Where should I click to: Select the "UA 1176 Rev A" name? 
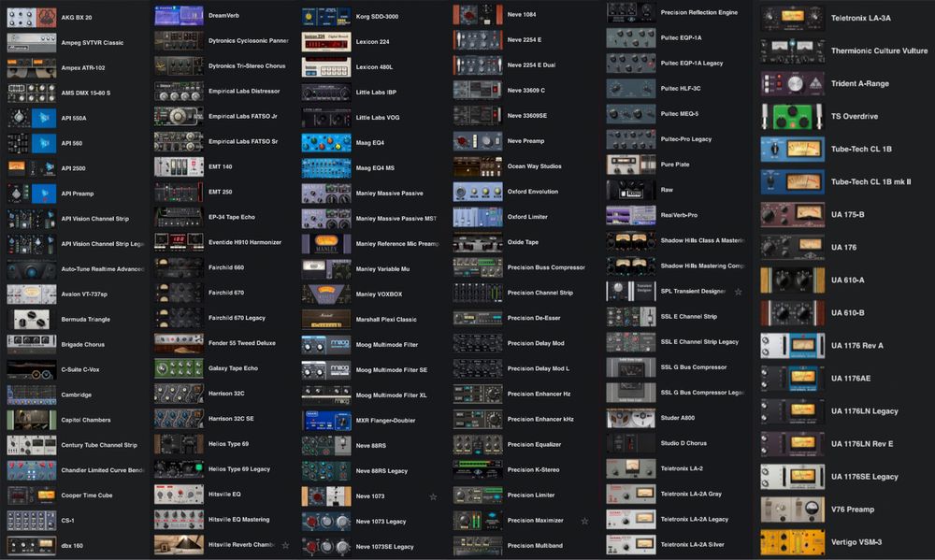tap(857, 346)
